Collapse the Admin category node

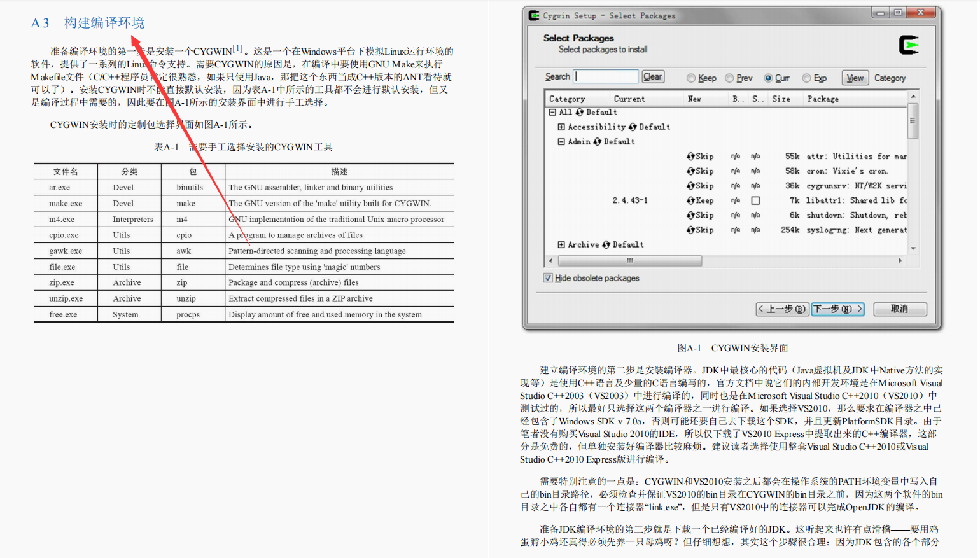(x=561, y=141)
